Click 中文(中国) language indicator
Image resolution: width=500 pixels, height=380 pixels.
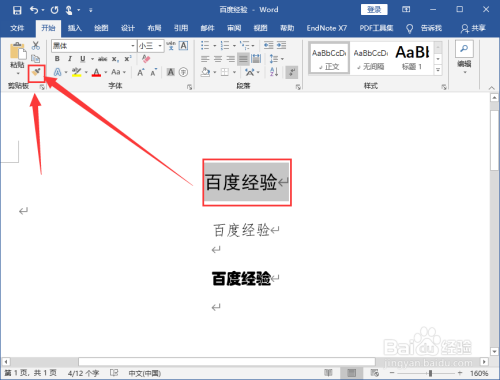pyautogui.click(x=145, y=373)
